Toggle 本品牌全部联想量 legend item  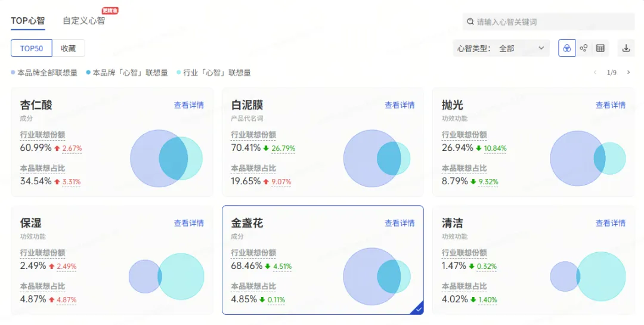(x=45, y=73)
